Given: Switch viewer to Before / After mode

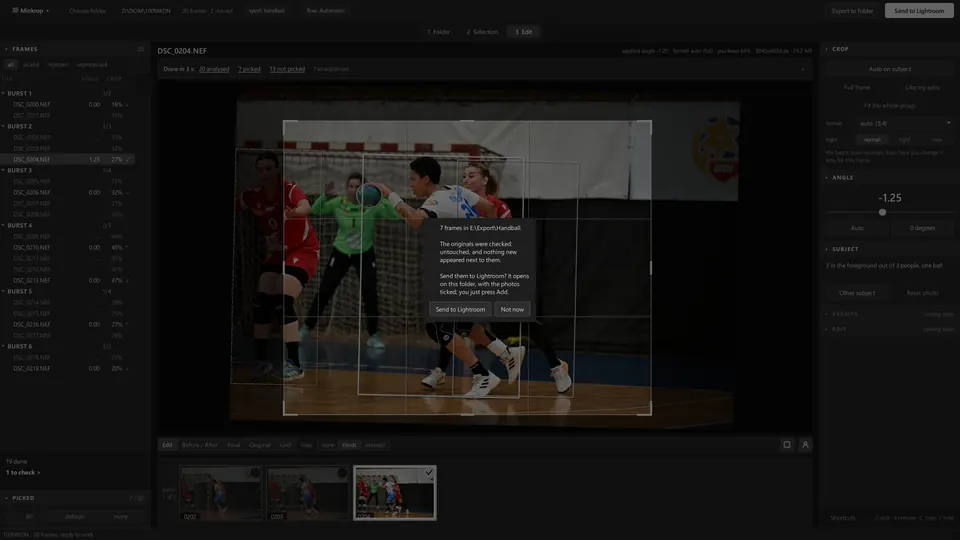Looking at the screenshot, I should point(200,445).
